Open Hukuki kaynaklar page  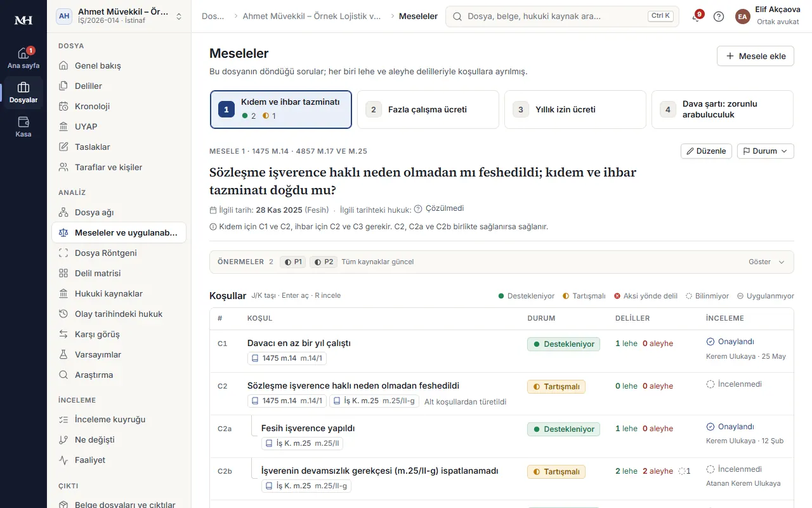[x=119, y=293]
